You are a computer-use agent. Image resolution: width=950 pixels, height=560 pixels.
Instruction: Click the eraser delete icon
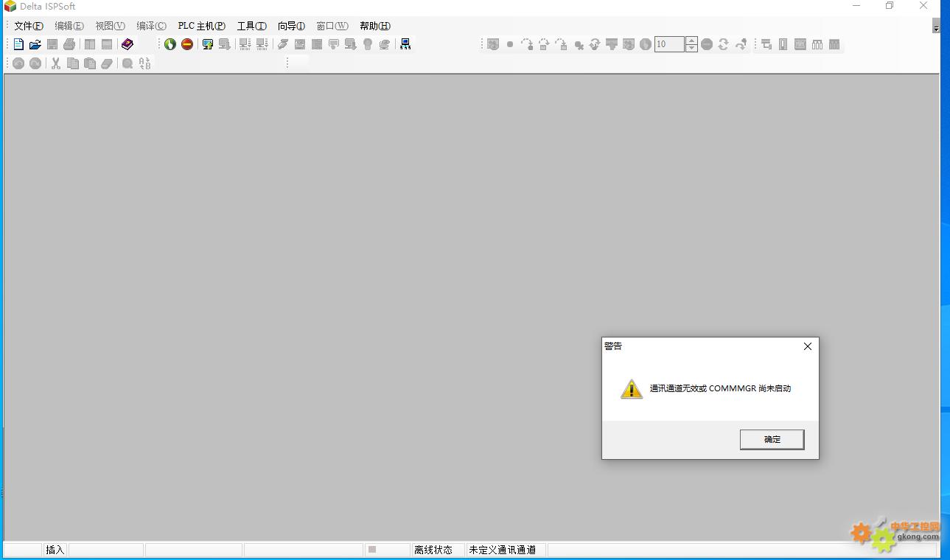coord(107,63)
